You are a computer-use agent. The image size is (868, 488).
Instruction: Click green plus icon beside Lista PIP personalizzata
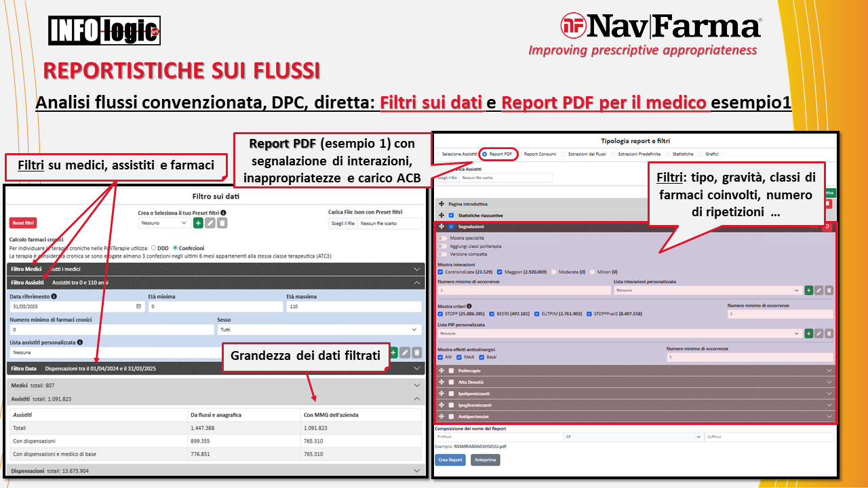(x=808, y=333)
